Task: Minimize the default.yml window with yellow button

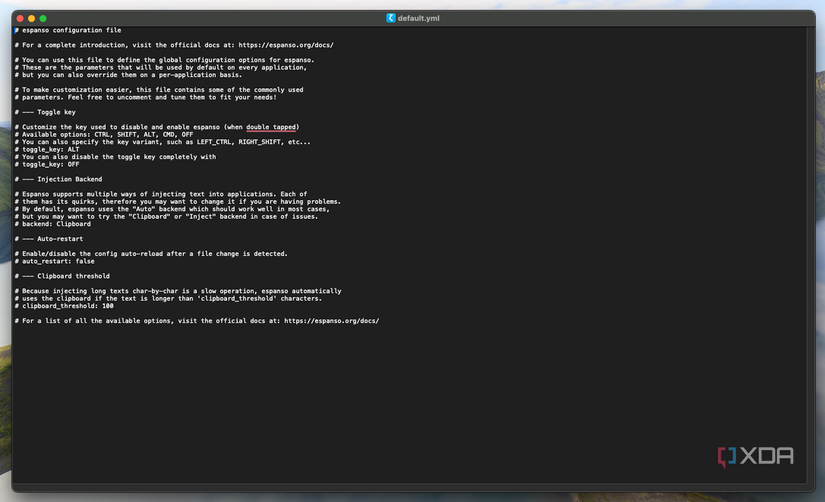Action: click(x=32, y=18)
